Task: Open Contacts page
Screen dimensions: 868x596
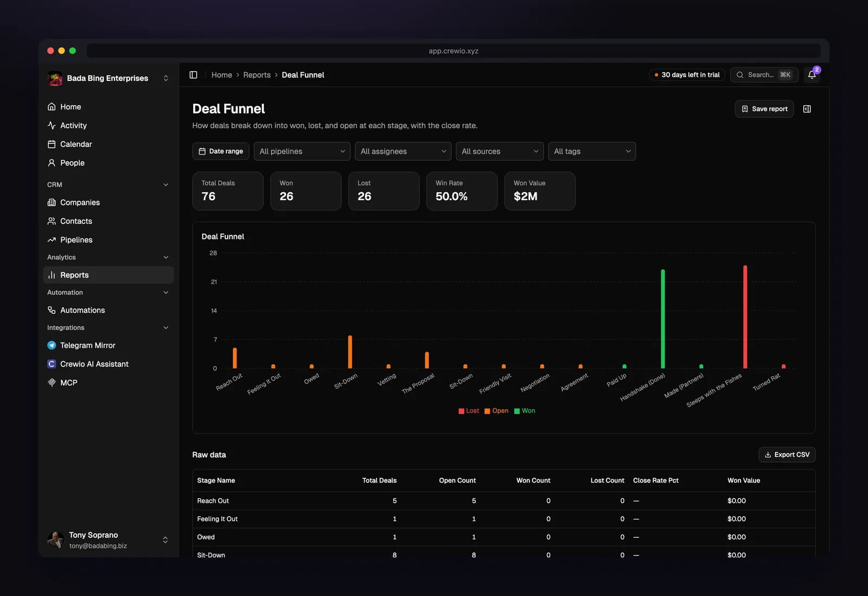Action: (108, 221)
